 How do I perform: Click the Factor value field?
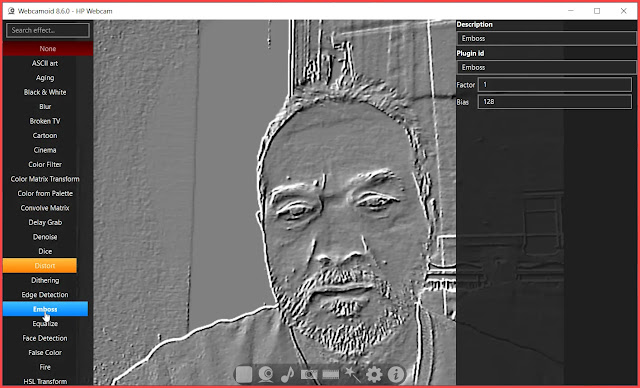(555, 84)
